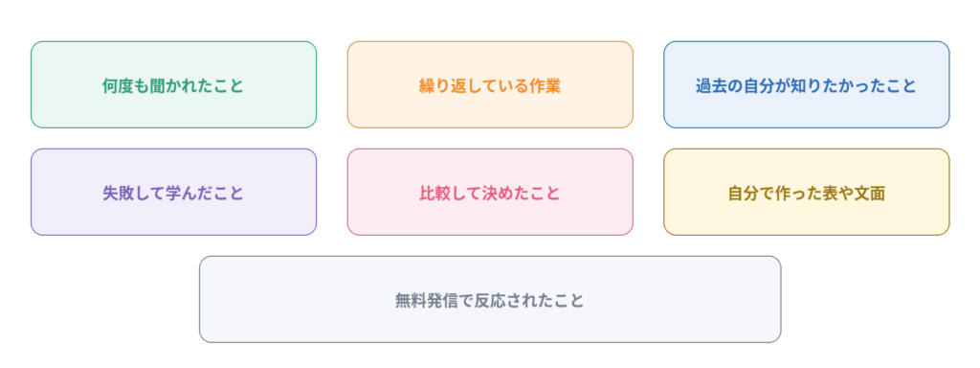Choose the card about repeated work 作業
Image resolution: width=980 pixels, height=368 pixels.
pos(490,84)
